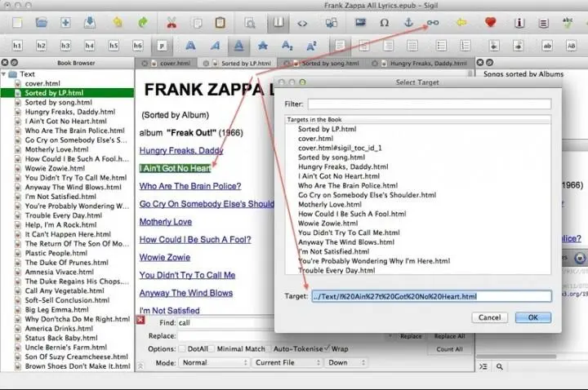Follow the Hungry Freaks, Daddy link

point(181,151)
